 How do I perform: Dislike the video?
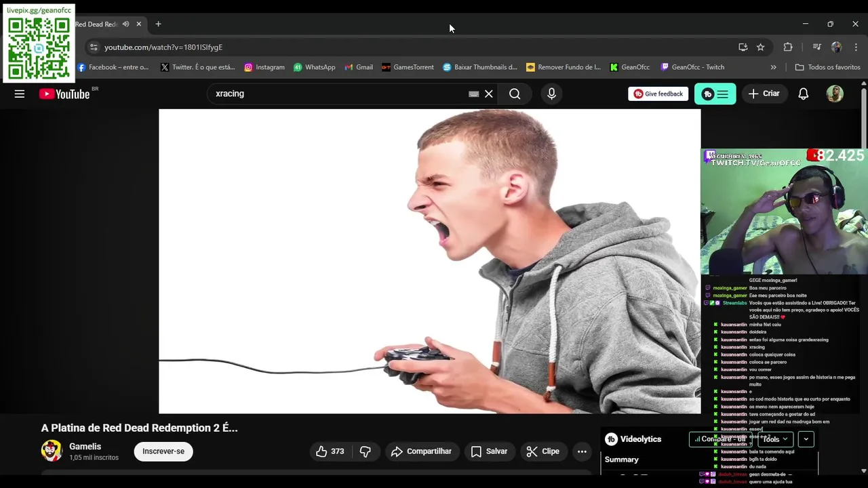tap(366, 451)
